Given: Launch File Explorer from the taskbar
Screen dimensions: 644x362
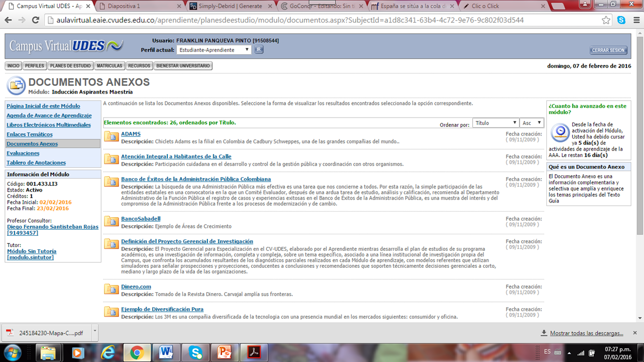Looking at the screenshot, I should pos(48,352).
